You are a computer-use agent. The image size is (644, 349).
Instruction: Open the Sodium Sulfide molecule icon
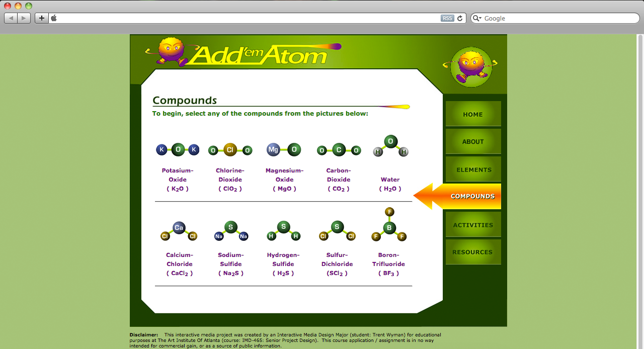[230, 231]
